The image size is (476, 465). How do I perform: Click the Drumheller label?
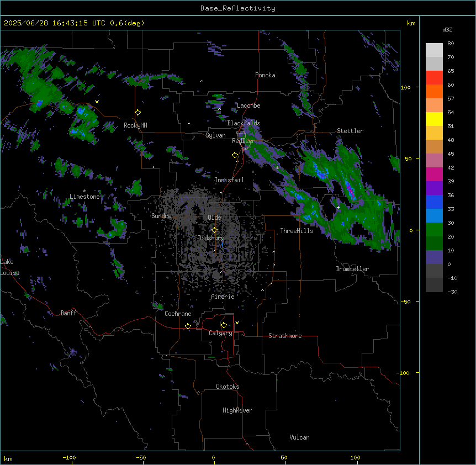tap(352, 269)
